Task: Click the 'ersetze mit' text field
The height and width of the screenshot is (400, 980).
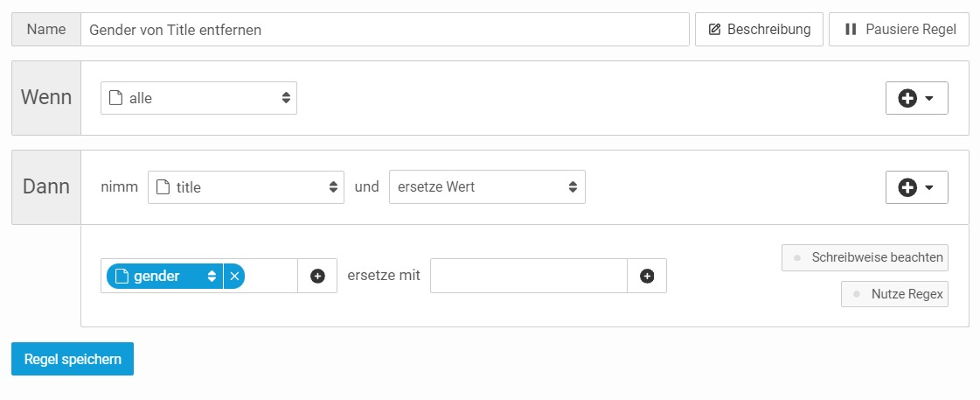Action: pos(529,276)
